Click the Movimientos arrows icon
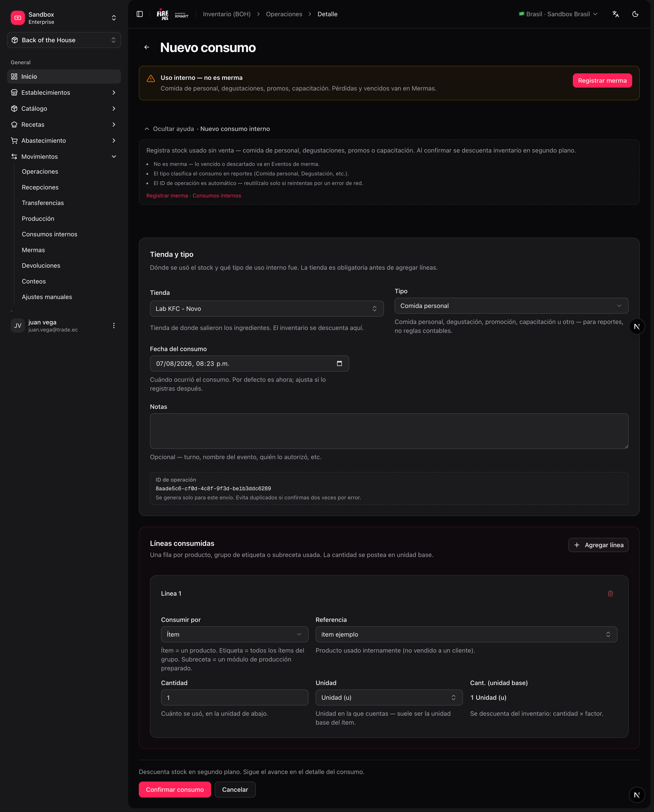The width and height of the screenshot is (654, 812). [x=14, y=156]
